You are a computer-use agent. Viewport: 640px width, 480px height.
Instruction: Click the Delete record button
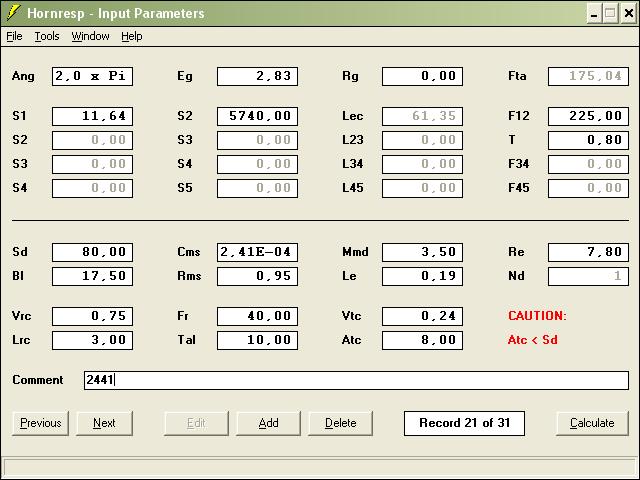(340, 423)
